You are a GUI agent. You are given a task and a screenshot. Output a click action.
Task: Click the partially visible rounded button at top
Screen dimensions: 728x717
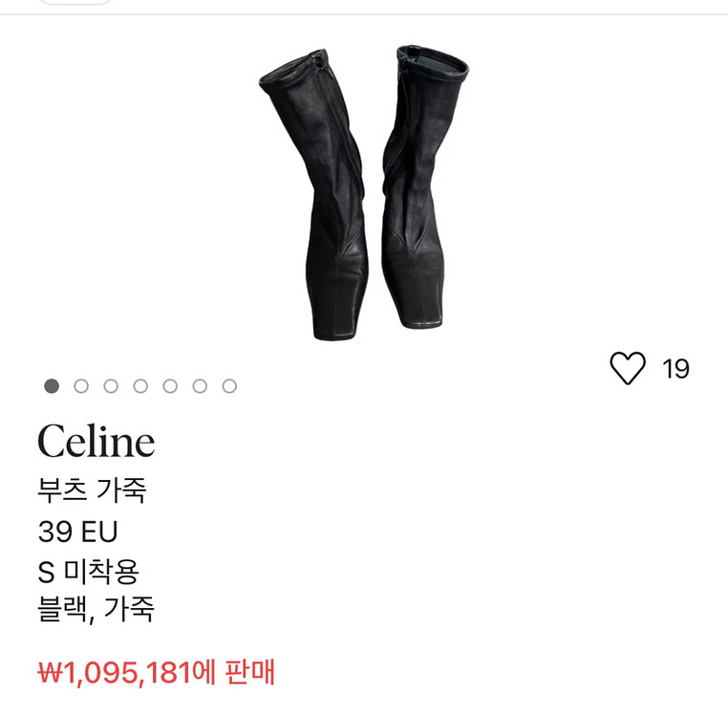pyautogui.click(x=75, y=2)
